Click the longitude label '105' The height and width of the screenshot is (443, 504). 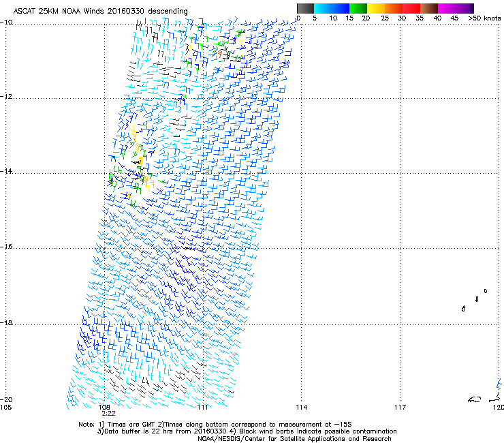[x=5, y=408]
